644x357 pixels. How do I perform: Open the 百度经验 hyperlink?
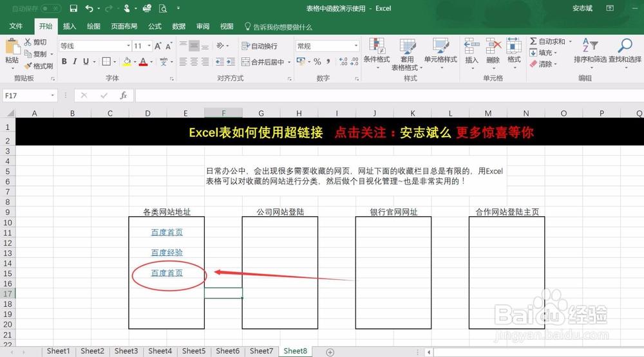[167, 253]
